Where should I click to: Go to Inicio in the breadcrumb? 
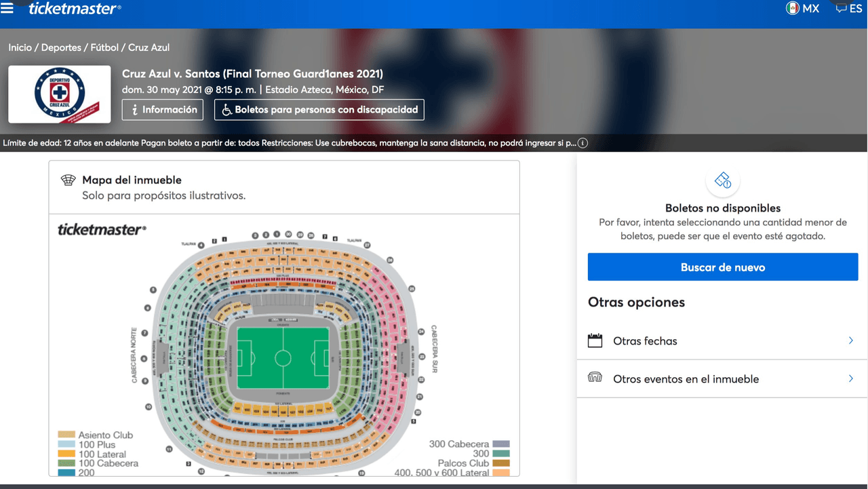[x=20, y=47]
